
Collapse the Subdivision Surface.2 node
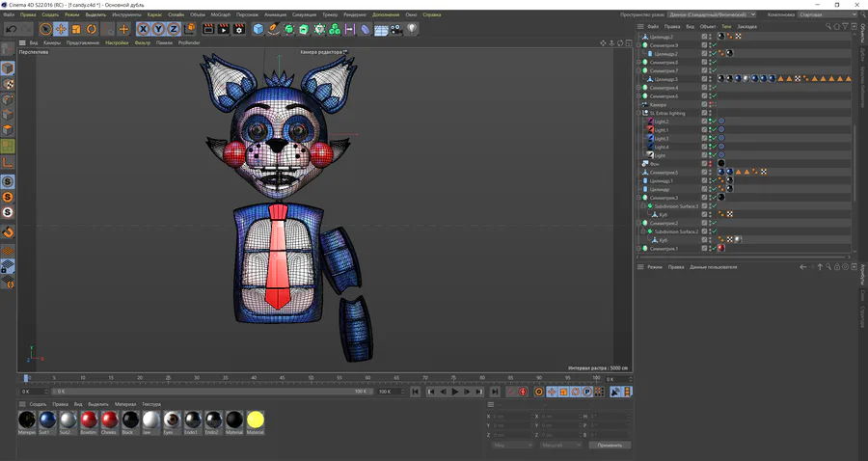[x=643, y=231]
